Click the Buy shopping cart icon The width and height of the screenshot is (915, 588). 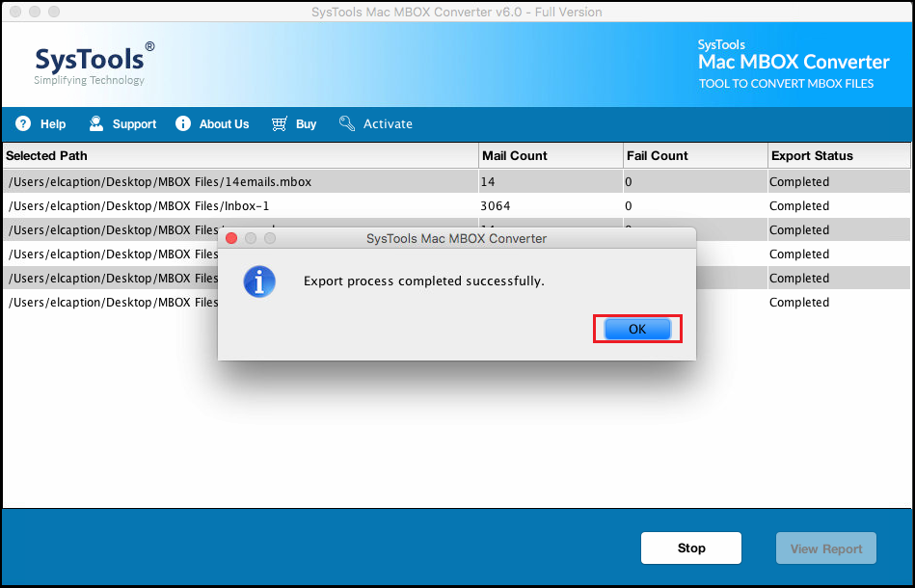coord(280,123)
